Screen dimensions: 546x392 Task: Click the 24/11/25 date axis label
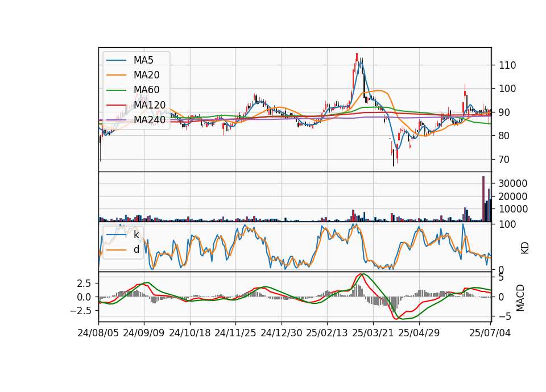(235, 333)
